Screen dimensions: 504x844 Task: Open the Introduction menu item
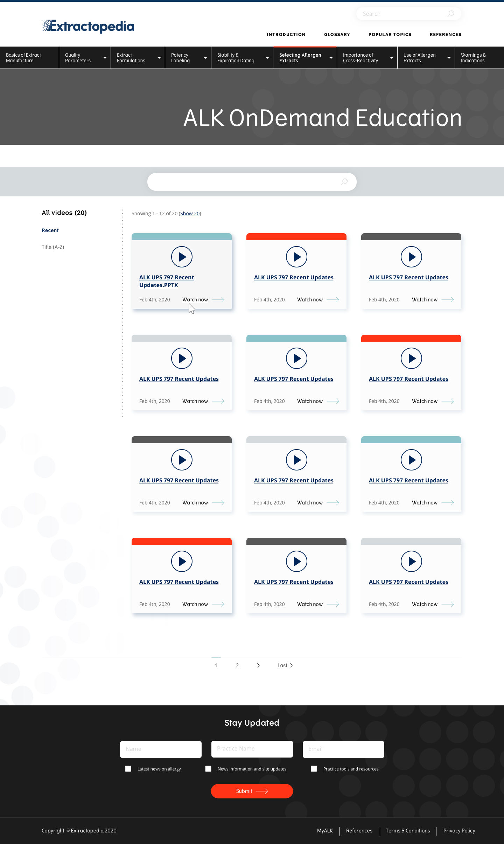click(x=286, y=34)
